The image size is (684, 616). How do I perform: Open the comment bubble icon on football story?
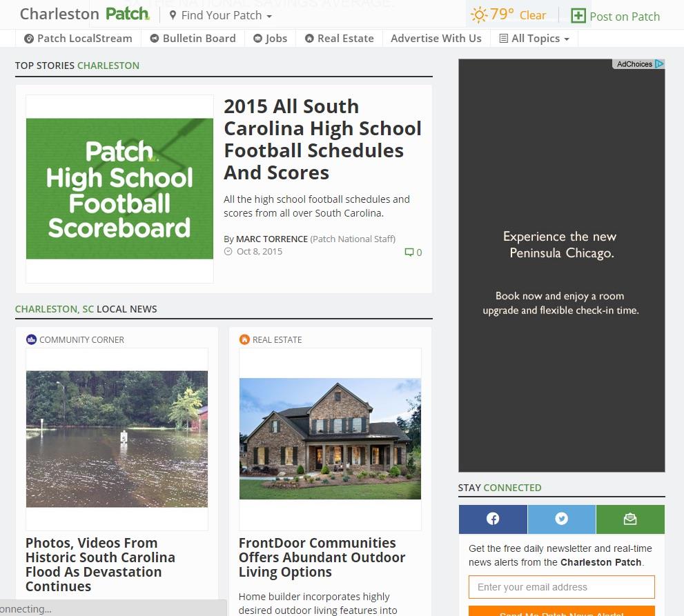pyautogui.click(x=409, y=252)
